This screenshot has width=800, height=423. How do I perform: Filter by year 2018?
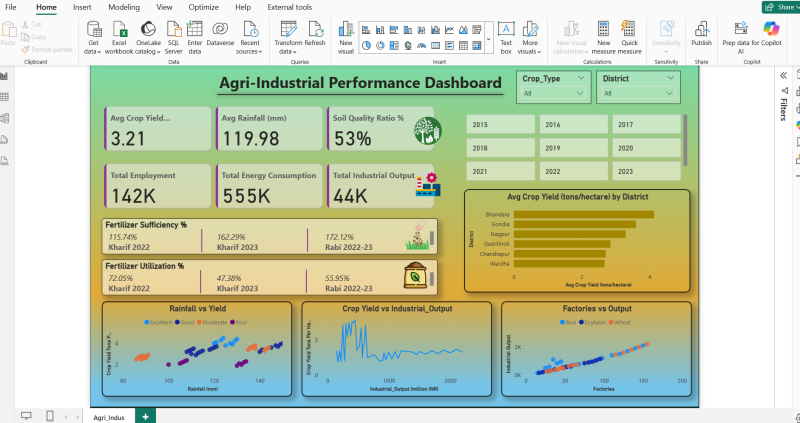click(501, 148)
